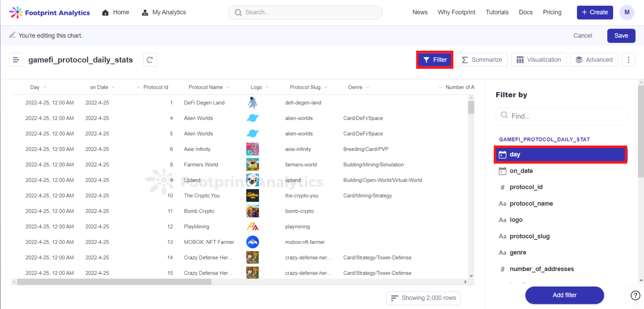Click the table scroll down arrow
The width and height of the screenshot is (644, 309).
471,276
